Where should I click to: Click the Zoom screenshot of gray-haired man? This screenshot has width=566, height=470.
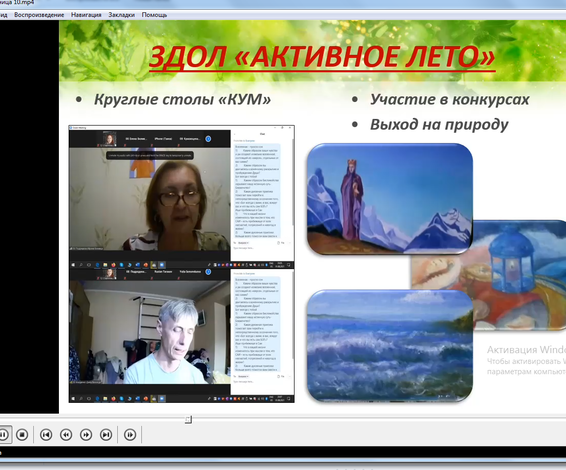150,332
